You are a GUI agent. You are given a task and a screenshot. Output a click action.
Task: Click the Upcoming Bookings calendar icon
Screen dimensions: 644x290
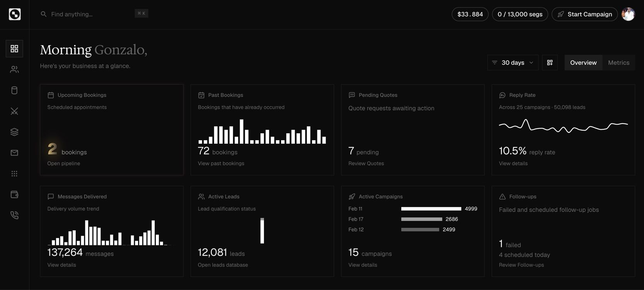[x=51, y=95]
